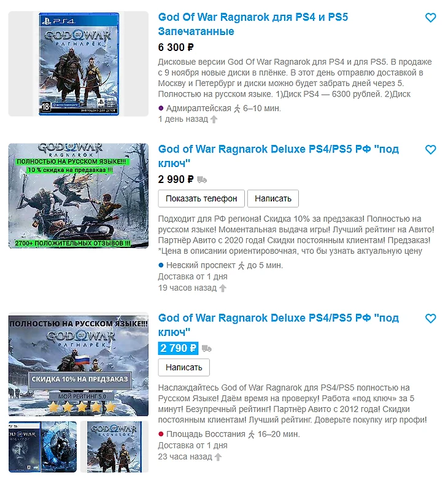Click 'Написать' on the 2 990 ₽ listing
Viewport: 448px width, 479px height.
click(273, 198)
